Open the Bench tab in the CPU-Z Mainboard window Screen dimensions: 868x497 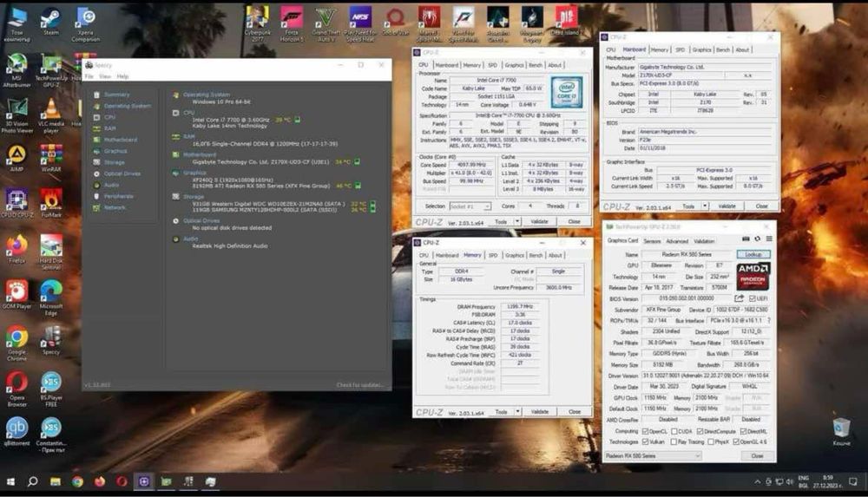coord(723,49)
